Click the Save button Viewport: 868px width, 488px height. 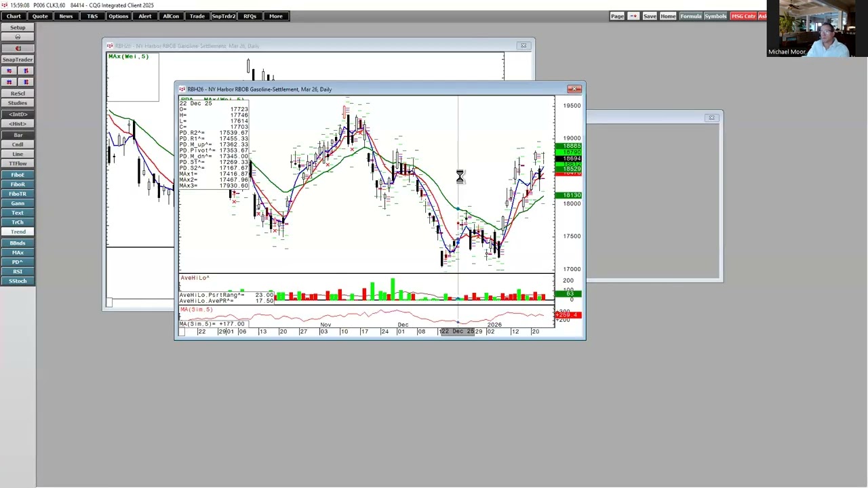[x=650, y=16]
